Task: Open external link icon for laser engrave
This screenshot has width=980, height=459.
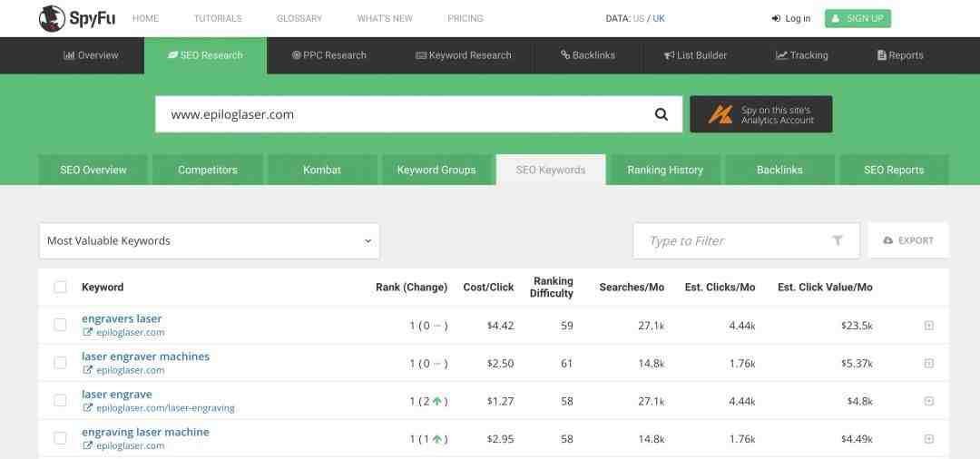Action: [87, 408]
